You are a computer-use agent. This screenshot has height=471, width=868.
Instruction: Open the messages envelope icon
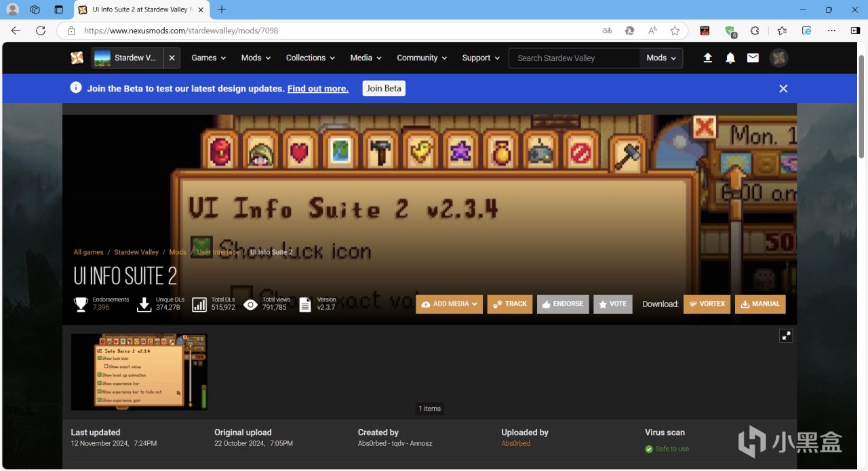(x=753, y=58)
